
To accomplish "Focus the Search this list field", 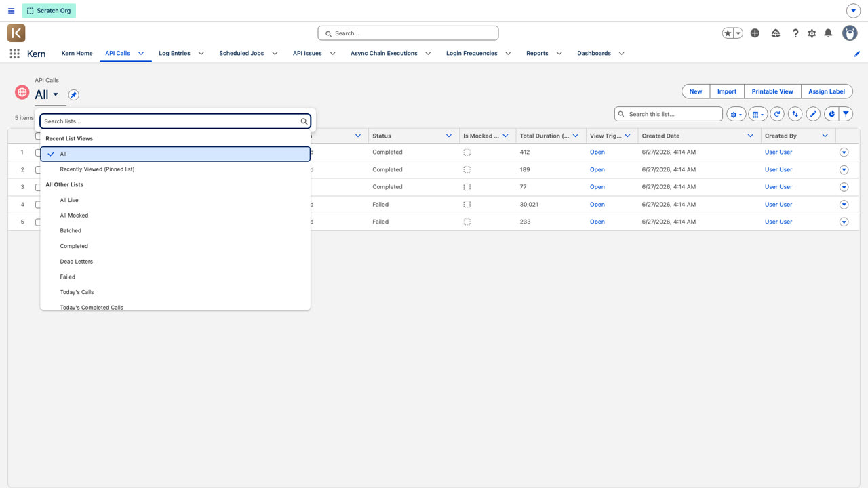I will [x=668, y=114].
